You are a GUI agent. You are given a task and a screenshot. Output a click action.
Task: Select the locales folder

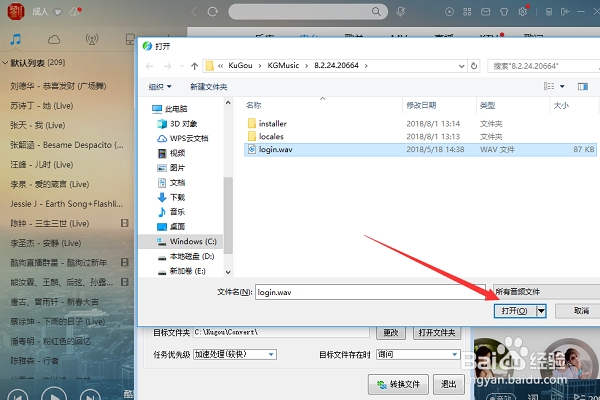[x=271, y=136]
